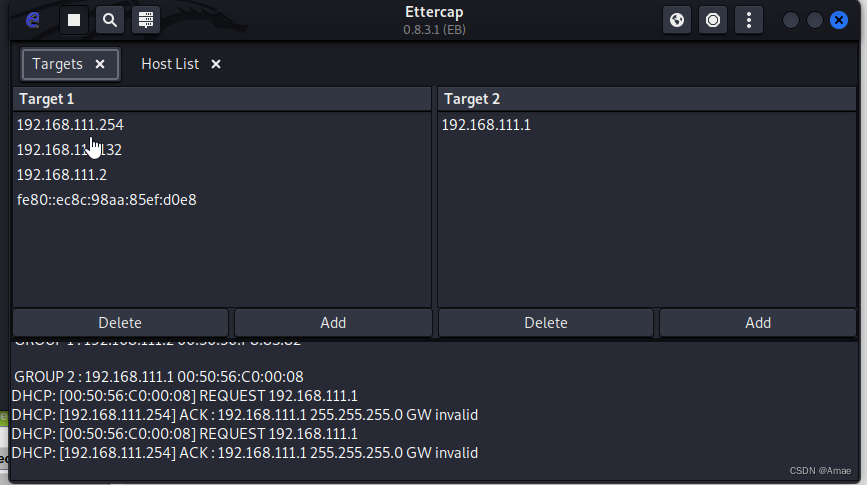Viewport: 867px width, 485px height.
Task: Delete the selected Target 2 entry
Action: pyautogui.click(x=546, y=322)
